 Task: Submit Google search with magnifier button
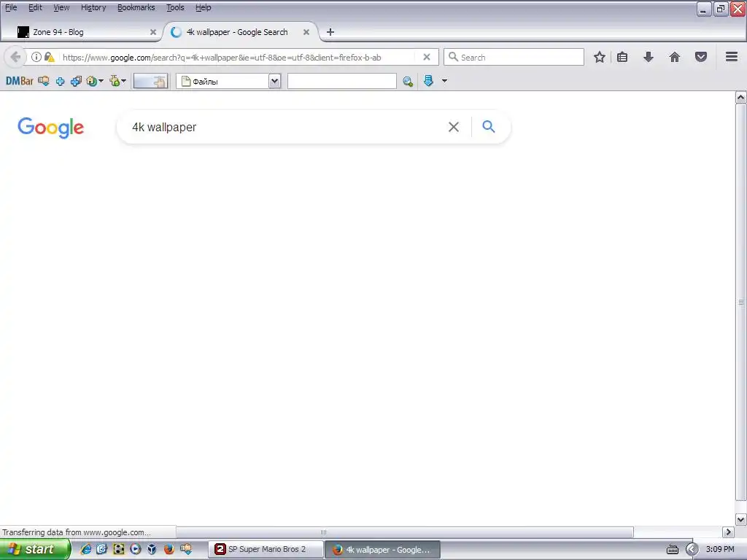[x=488, y=127]
